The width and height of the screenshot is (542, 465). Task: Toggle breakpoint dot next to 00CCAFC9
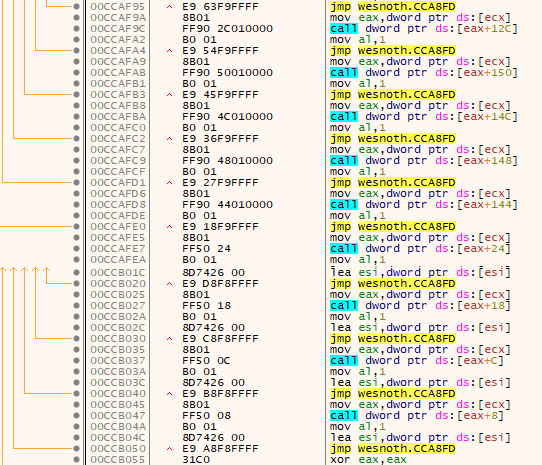coord(76,160)
